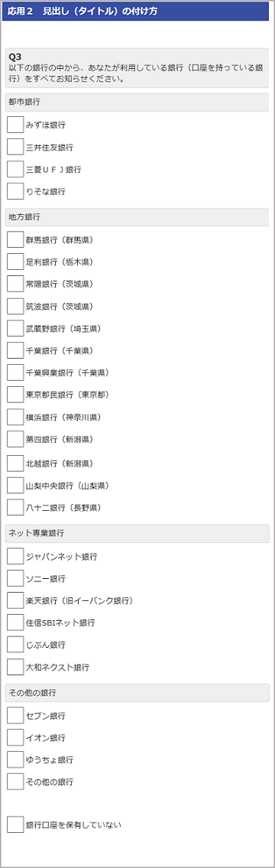Tick 千葉銀行（千葉県） checkbox
This screenshot has height=868, width=275.
[x=15, y=350]
